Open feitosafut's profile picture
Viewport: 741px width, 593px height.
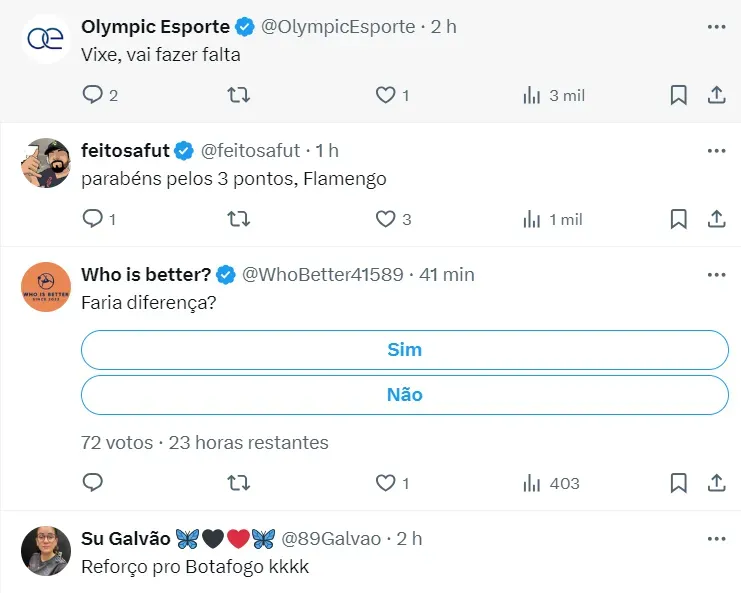pyautogui.click(x=46, y=163)
